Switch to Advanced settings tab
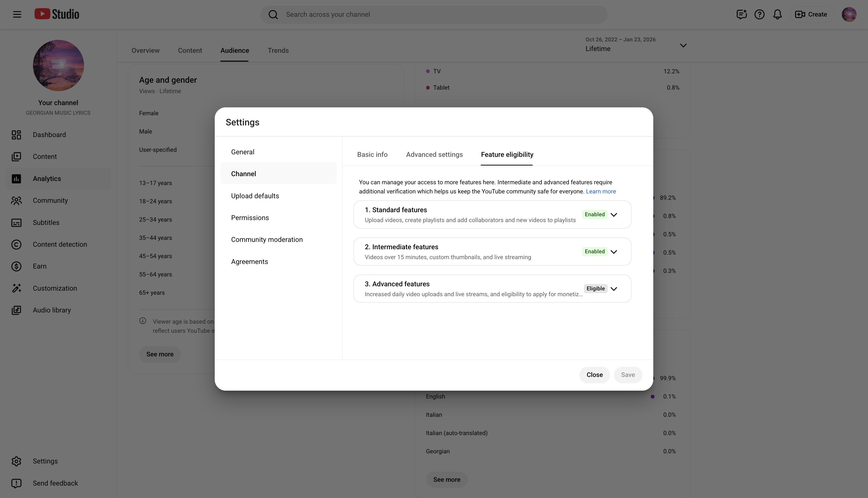The image size is (868, 498). click(x=434, y=155)
